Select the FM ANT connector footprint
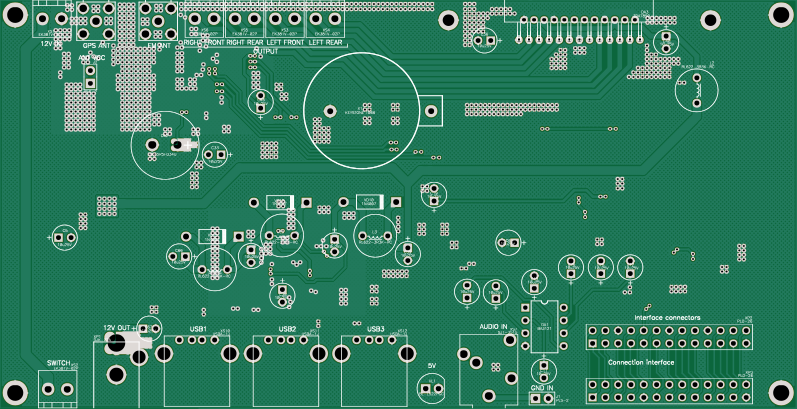The width and height of the screenshot is (797, 409). click(156, 22)
